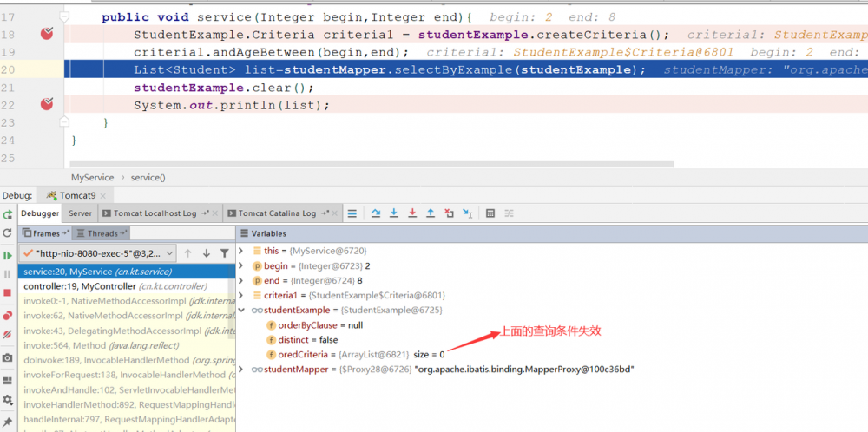868x432 pixels.
Task: Close the Tomcat Localhost Log tab
Action: [x=215, y=213]
